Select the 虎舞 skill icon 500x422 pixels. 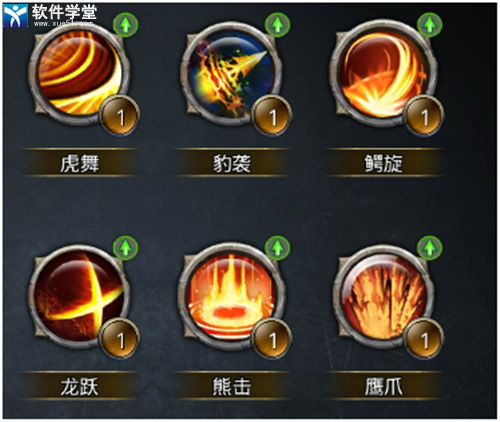pos(79,74)
